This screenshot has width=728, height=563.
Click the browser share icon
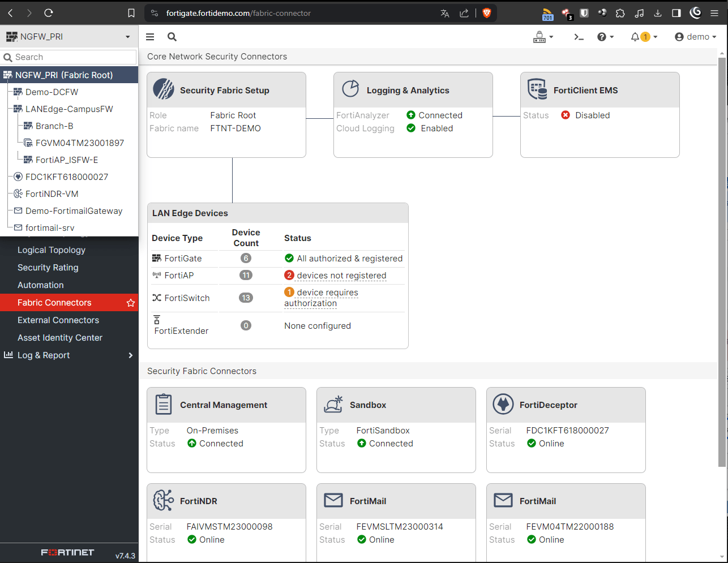tap(464, 13)
